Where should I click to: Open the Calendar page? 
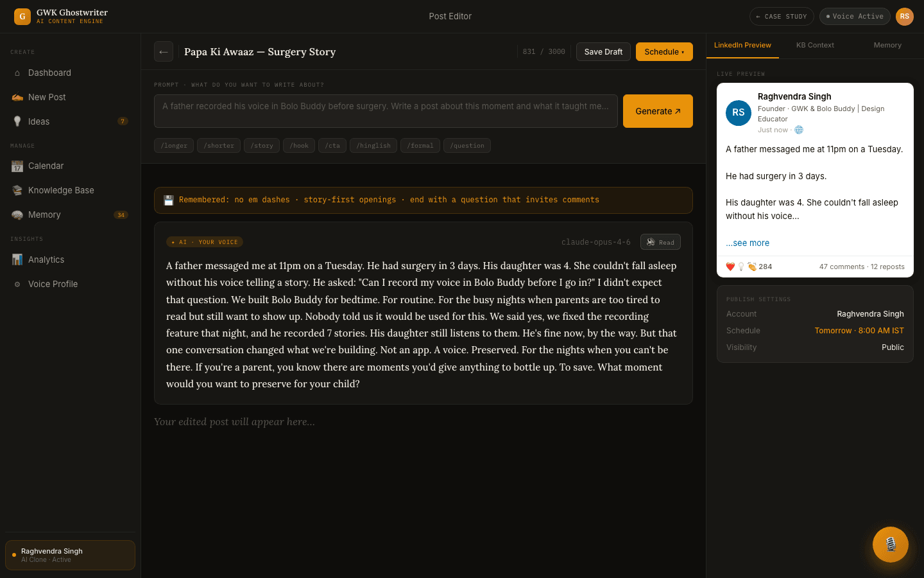(x=71, y=166)
